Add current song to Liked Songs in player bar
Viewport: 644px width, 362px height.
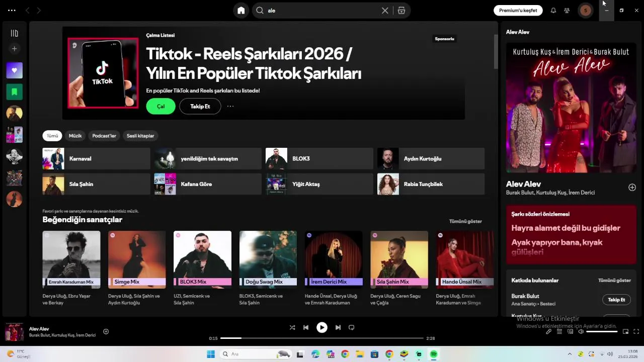point(106,331)
